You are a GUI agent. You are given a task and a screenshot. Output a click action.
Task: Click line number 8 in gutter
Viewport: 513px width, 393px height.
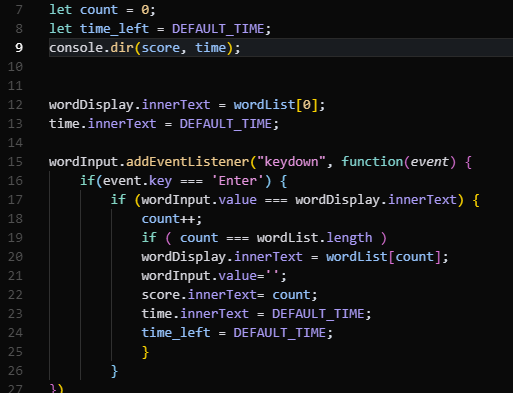19,29
